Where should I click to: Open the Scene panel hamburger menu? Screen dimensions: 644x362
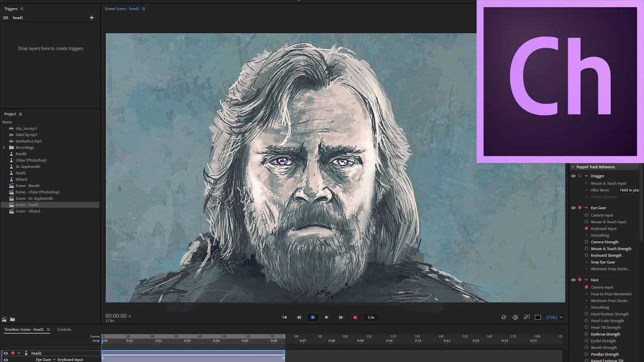(143, 9)
